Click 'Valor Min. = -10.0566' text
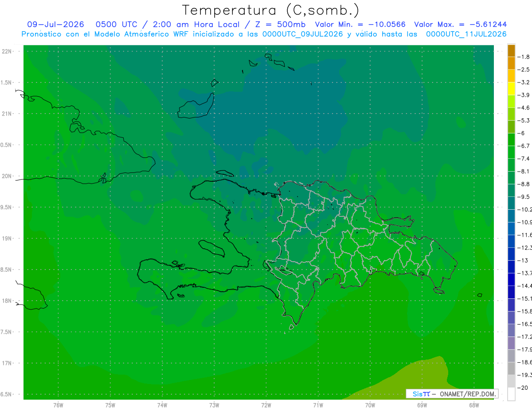532x411 pixels. coord(360,24)
